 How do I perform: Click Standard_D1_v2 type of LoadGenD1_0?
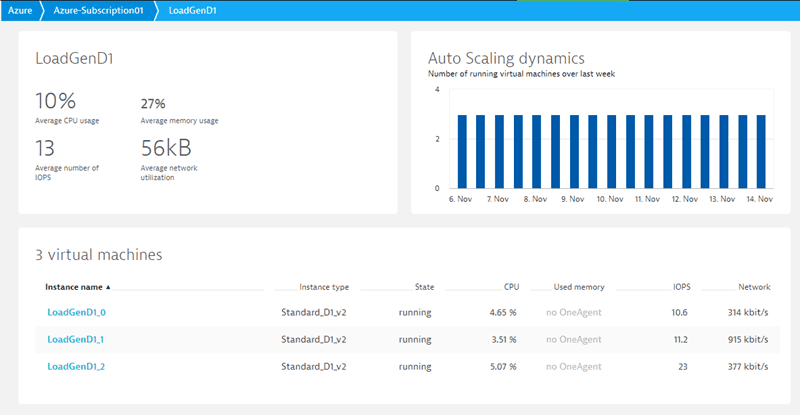click(x=314, y=312)
